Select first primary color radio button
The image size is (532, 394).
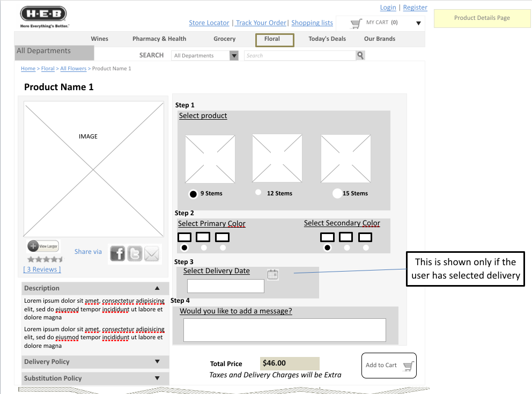(x=184, y=247)
